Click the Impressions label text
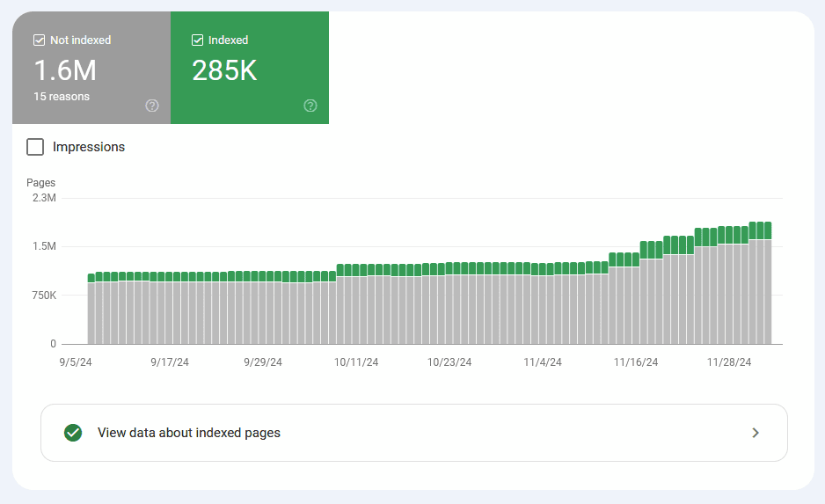This screenshot has height=504, width=825. click(x=89, y=147)
